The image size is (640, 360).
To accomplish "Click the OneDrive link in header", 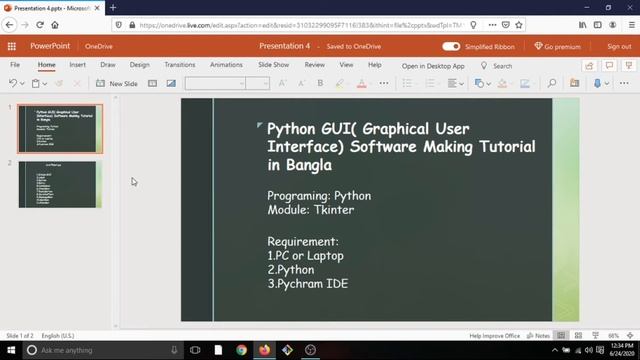I will pos(99,47).
